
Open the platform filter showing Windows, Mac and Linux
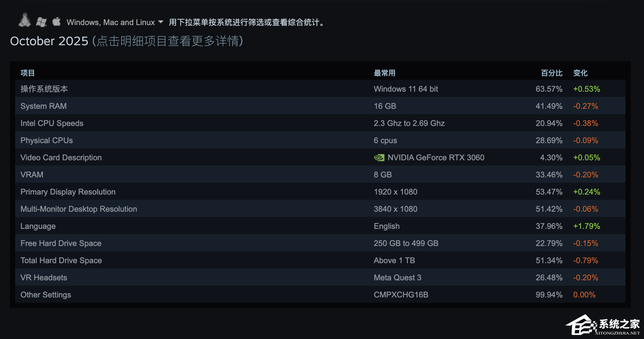[110, 22]
